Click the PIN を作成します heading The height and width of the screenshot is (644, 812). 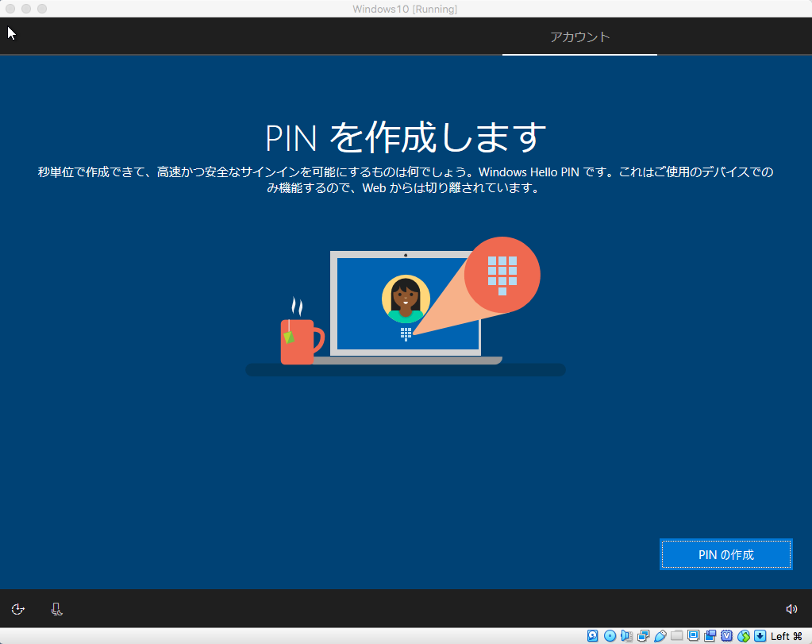406,137
